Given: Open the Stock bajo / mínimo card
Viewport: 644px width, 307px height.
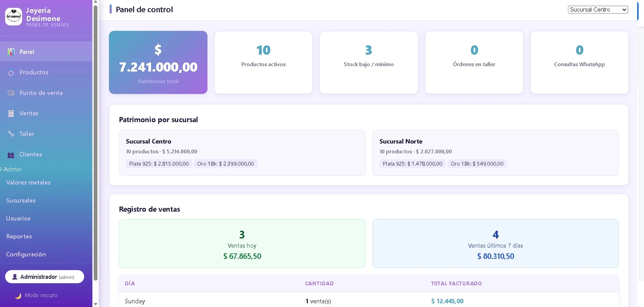Looking at the screenshot, I should pos(369,62).
